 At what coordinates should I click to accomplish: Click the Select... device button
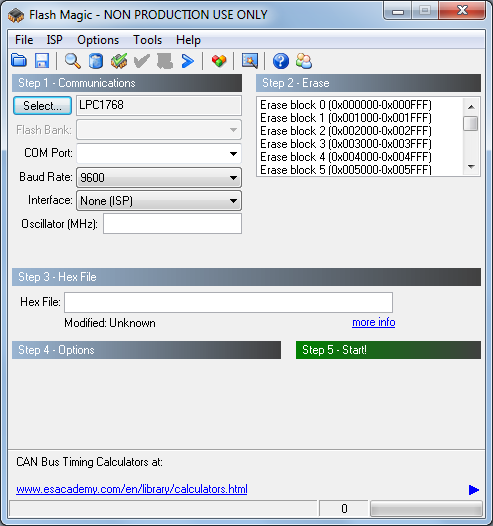click(42, 106)
